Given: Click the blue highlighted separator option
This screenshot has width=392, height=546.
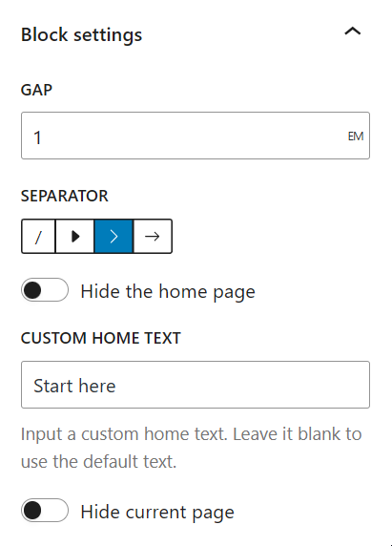Looking at the screenshot, I should (x=113, y=237).
